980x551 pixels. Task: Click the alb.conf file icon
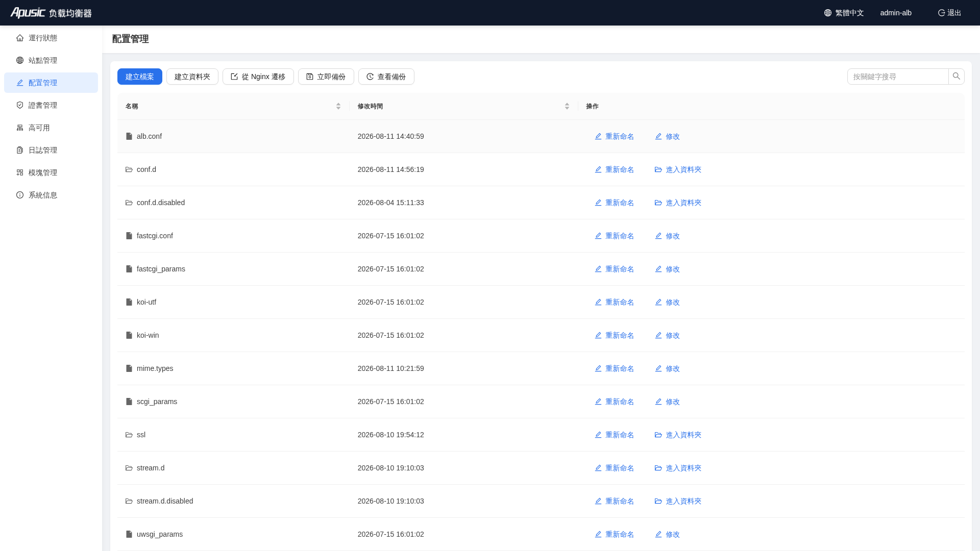click(129, 136)
